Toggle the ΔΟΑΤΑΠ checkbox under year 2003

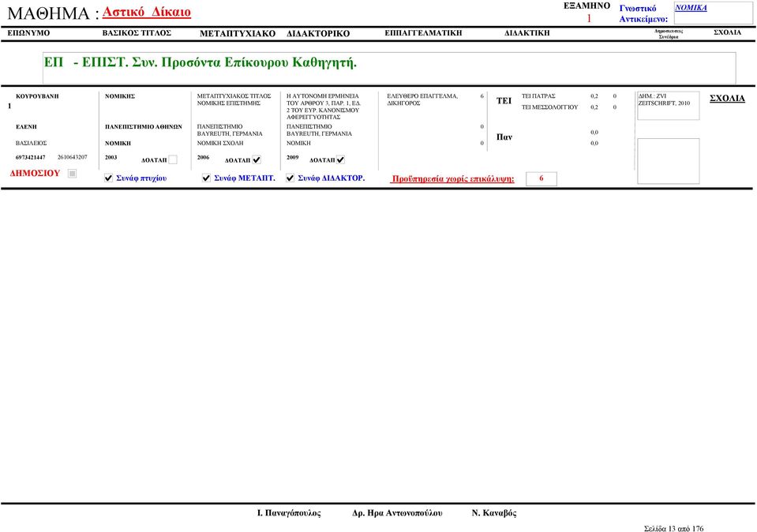[173, 159]
